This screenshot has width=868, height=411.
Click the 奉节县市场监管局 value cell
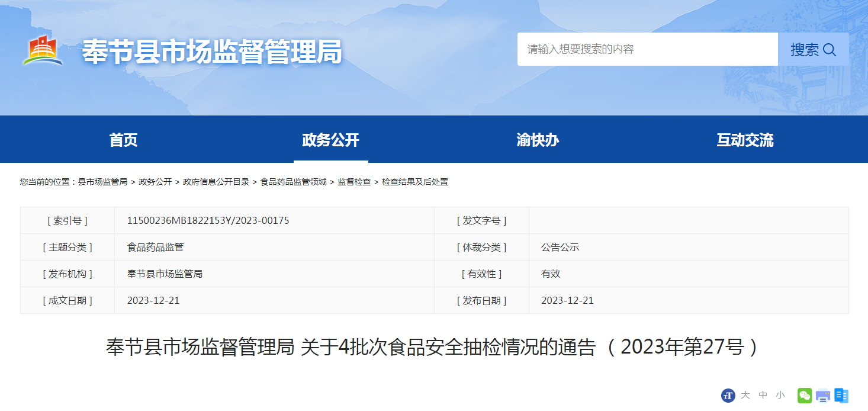[x=274, y=274]
